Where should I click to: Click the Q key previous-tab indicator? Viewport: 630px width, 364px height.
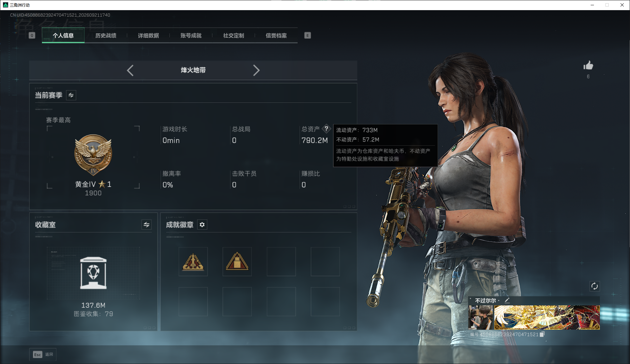[x=32, y=35]
